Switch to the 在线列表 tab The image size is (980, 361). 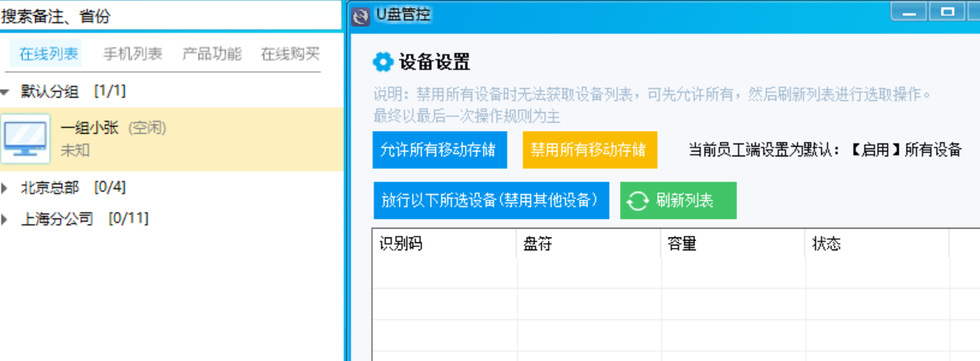coord(49,55)
